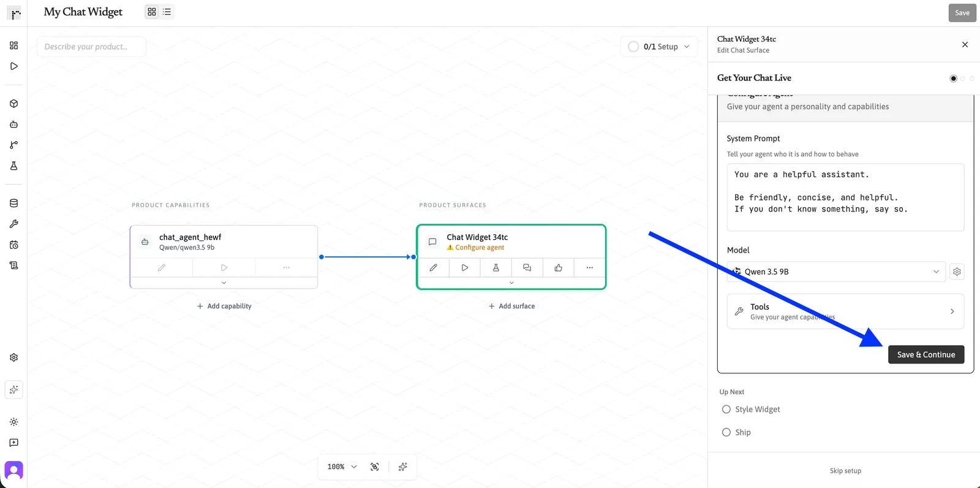The width and height of the screenshot is (980, 488).
Task: Open the purple user avatar
Action: (13, 470)
